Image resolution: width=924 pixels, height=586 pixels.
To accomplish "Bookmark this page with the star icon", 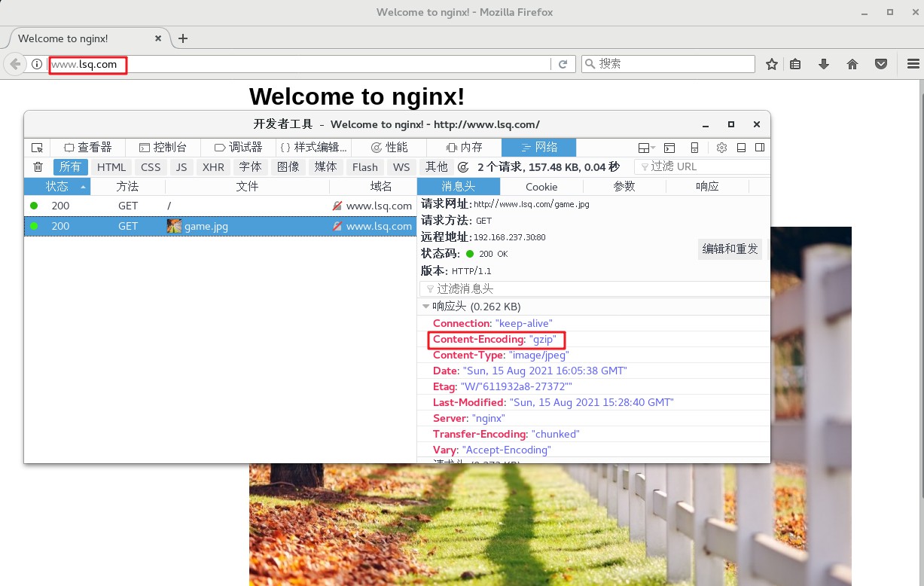I will (772, 65).
